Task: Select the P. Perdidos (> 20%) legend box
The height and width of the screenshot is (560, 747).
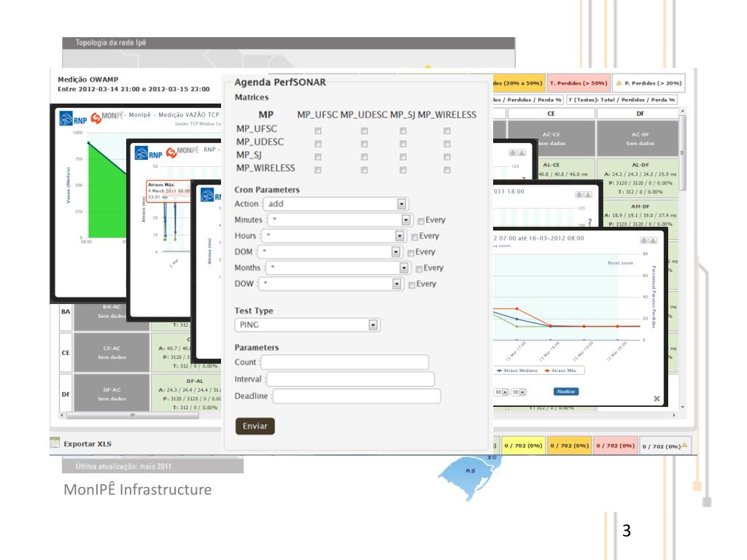Action: coord(649,83)
